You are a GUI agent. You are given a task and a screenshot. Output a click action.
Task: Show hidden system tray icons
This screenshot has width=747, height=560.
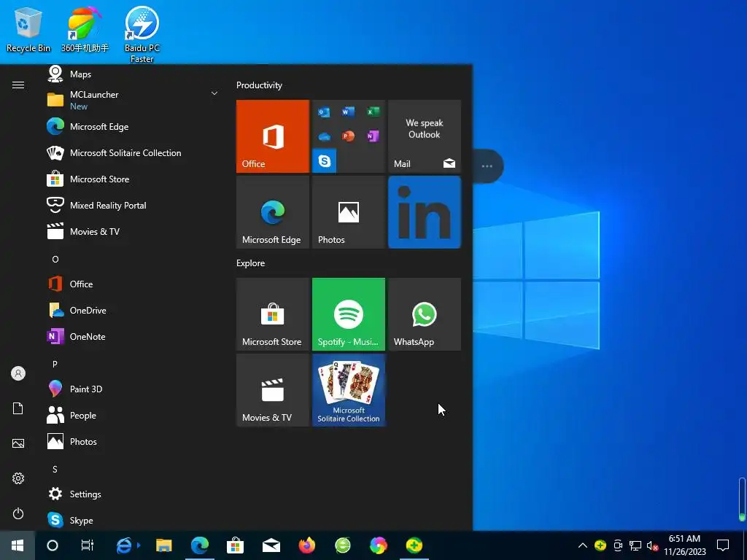(x=583, y=545)
